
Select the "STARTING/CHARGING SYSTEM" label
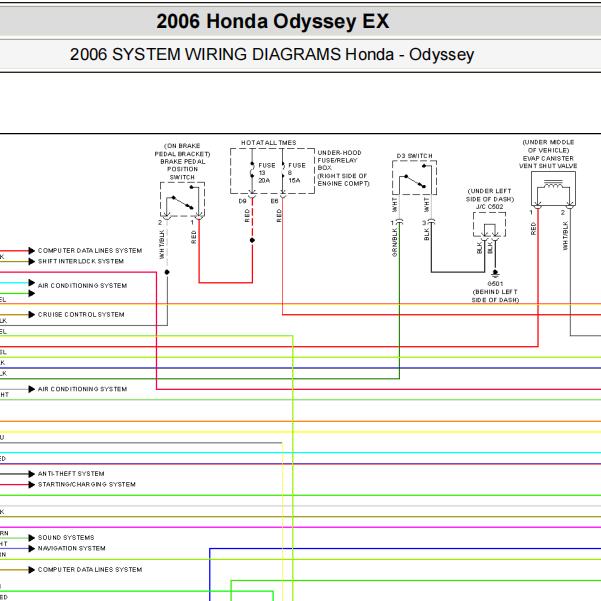[87, 484]
